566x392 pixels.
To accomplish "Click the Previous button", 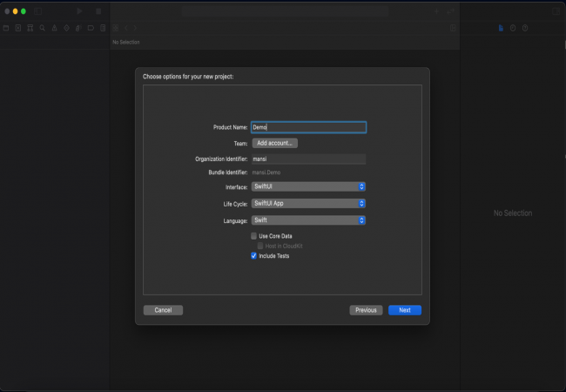I will pyautogui.click(x=366, y=310).
